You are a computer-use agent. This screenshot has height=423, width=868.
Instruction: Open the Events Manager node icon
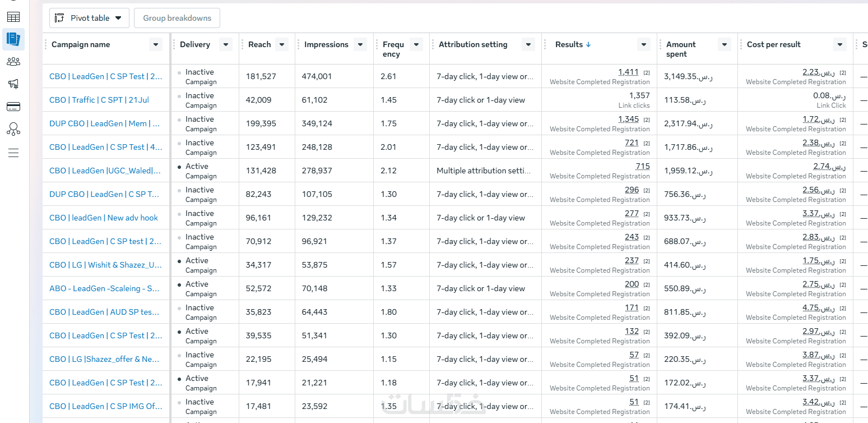[x=13, y=130]
